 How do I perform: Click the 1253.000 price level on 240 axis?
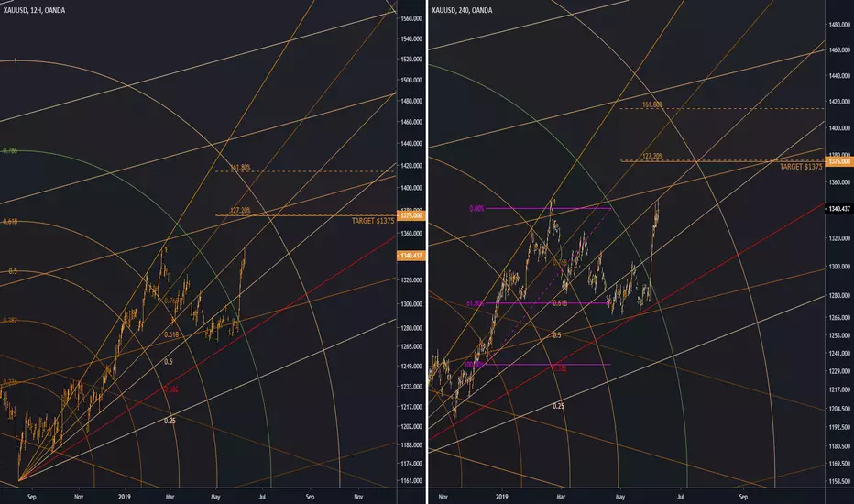pyautogui.click(x=839, y=336)
